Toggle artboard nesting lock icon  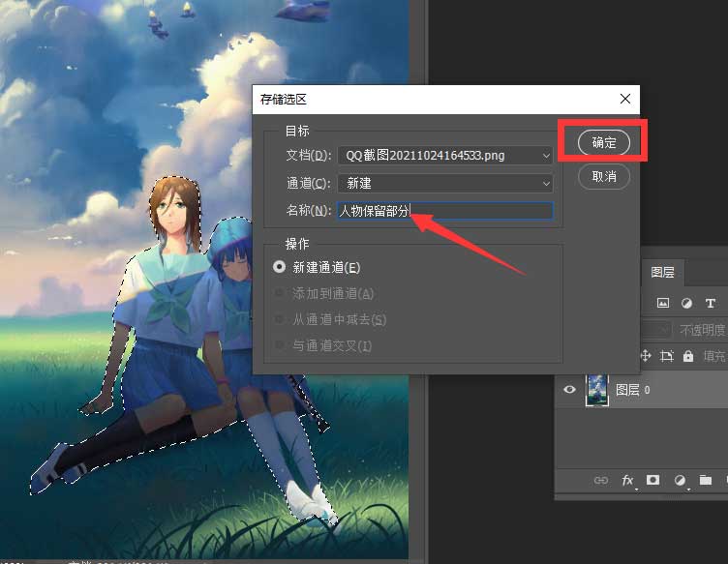coord(667,356)
